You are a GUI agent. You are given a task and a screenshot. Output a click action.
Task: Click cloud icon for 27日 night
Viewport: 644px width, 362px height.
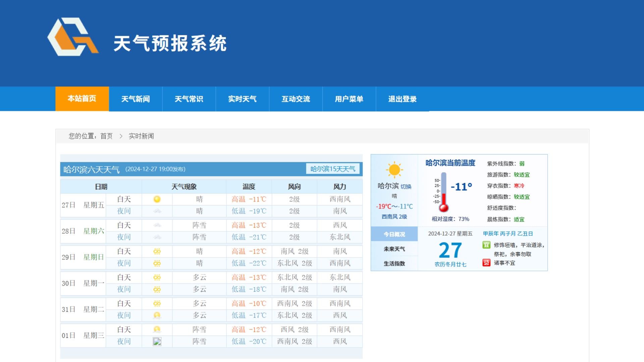pos(157,211)
